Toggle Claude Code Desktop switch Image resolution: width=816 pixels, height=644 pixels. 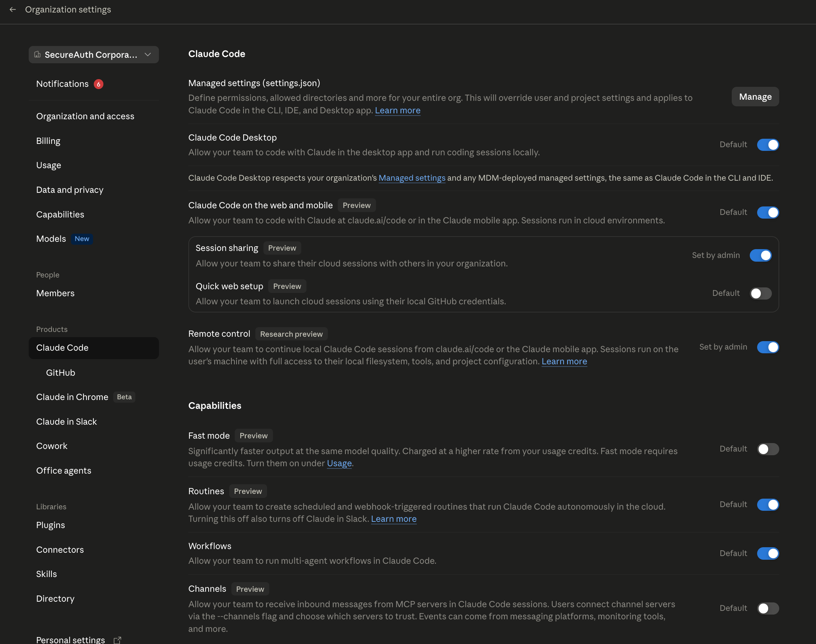pyautogui.click(x=768, y=145)
